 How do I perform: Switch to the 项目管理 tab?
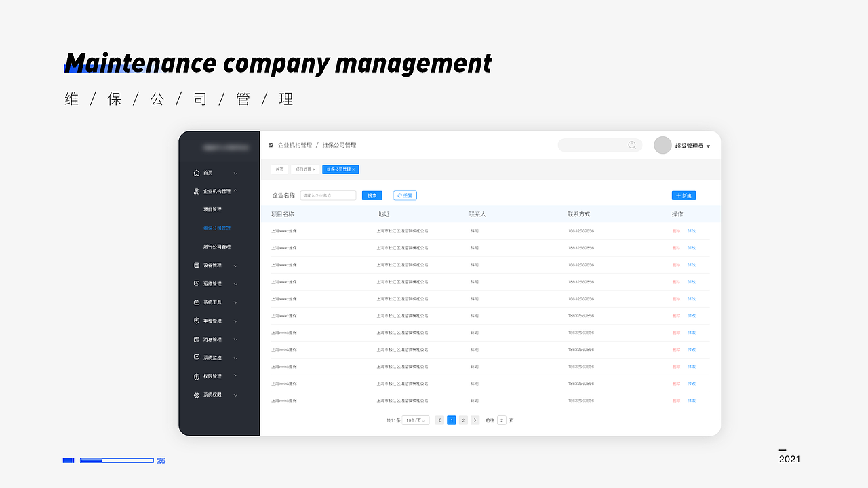point(305,169)
